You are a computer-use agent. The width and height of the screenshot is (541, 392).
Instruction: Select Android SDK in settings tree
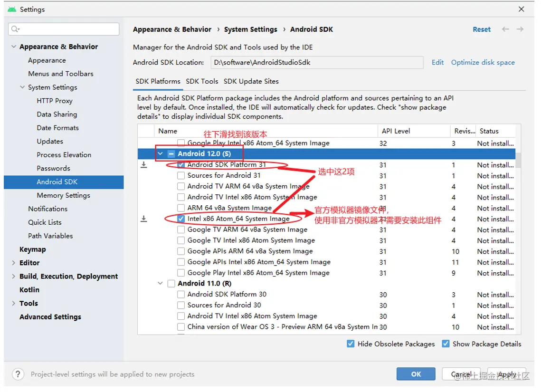64,182
